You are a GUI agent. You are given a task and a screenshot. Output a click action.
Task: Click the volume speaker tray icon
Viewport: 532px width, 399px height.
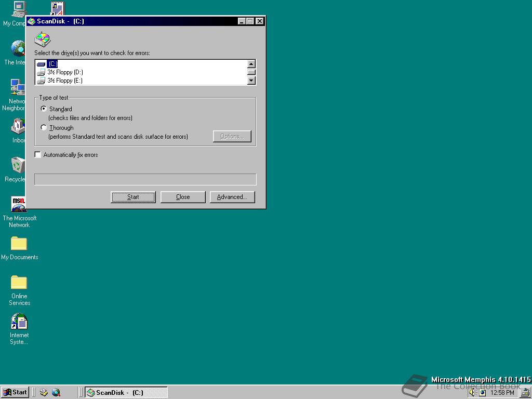[x=472, y=393]
